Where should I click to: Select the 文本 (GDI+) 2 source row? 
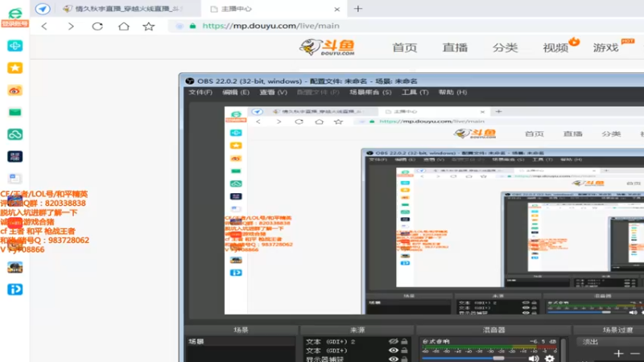[357, 341]
